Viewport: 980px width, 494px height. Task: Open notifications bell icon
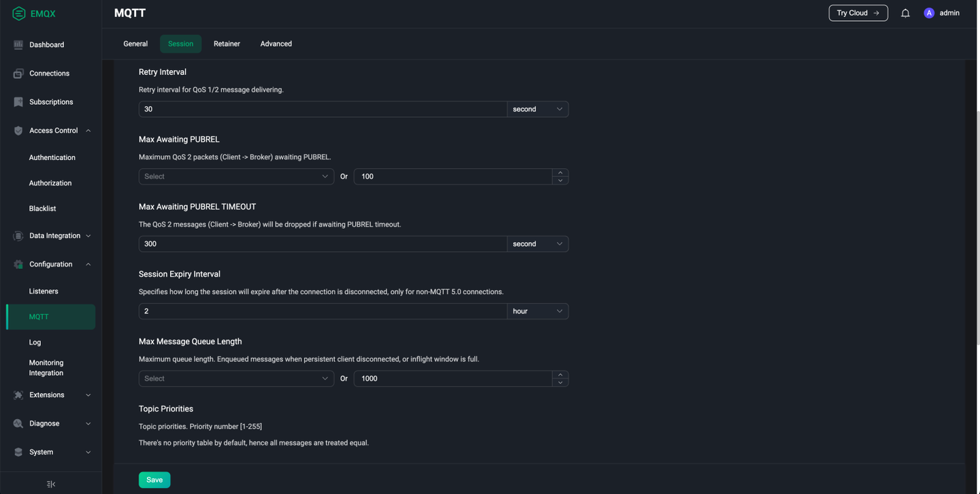click(x=905, y=13)
